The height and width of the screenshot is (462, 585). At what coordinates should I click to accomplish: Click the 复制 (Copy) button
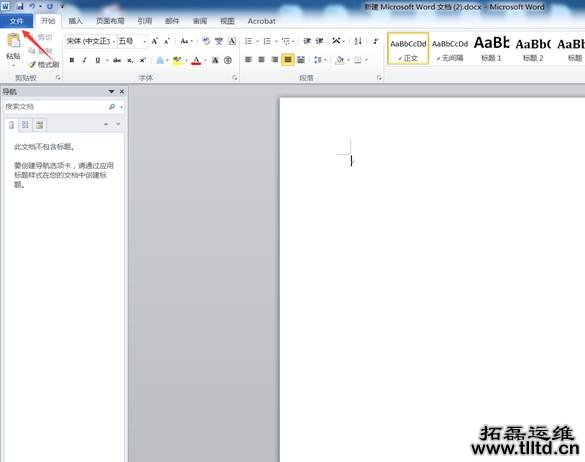pyautogui.click(x=41, y=51)
